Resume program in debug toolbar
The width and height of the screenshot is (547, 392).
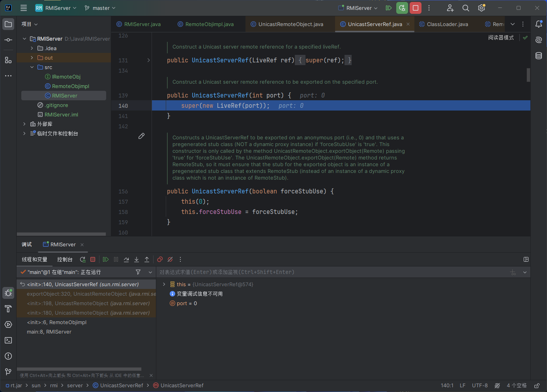point(106,259)
